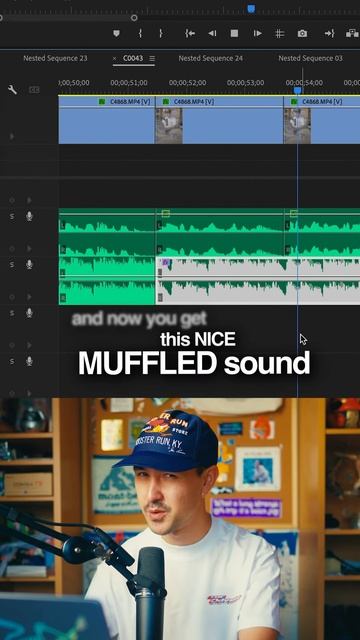Enable voice-over record on fourth audio track
The width and height of the screenshot is (360, 640).
tap(29, 361)
